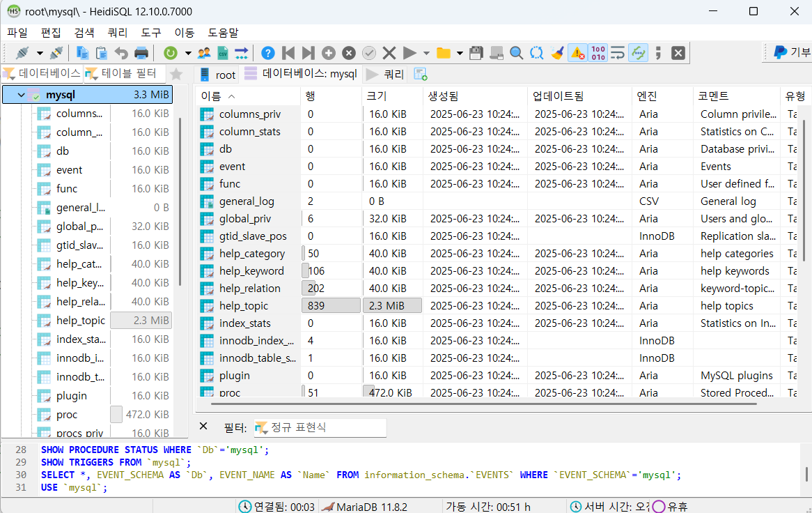
Task: Toggle the word wrap icon
Action: click(618, 53)
